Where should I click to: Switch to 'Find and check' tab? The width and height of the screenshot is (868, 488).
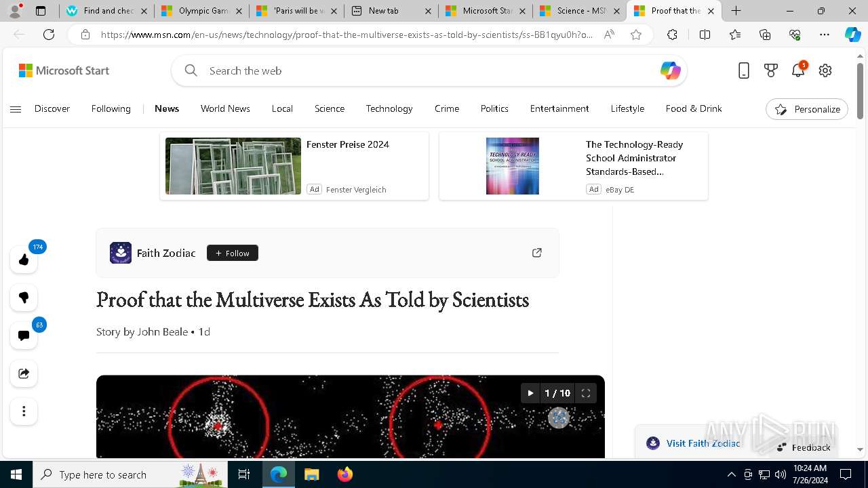coord(106,11)
